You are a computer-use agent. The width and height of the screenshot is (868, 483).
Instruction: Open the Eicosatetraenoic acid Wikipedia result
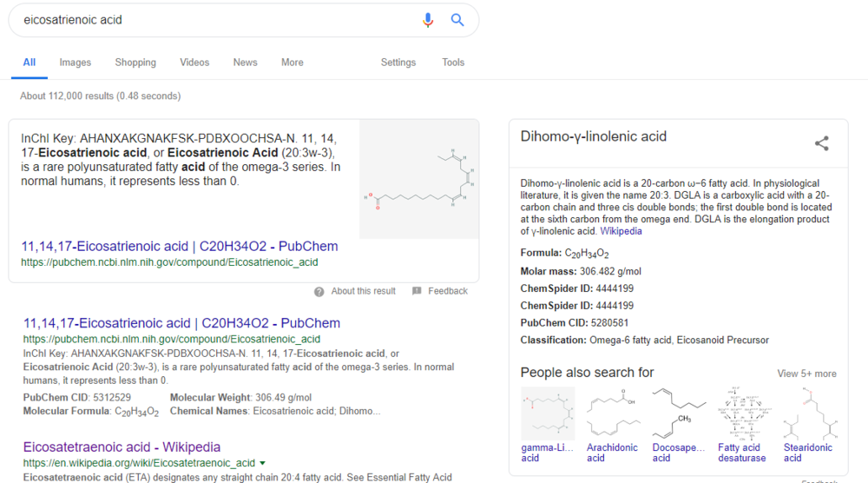point(122,447)
